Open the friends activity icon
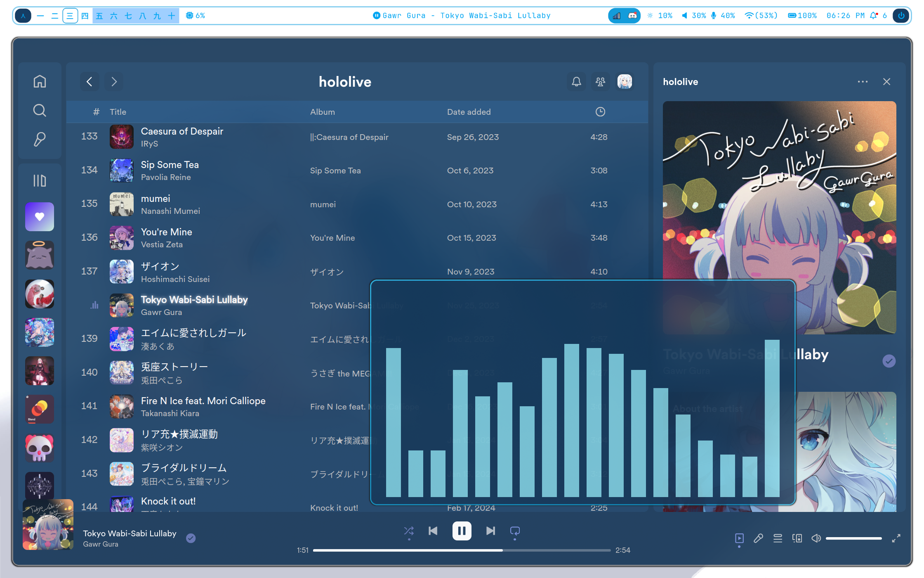This screenshot has width=924, height=578. (601, 82)
